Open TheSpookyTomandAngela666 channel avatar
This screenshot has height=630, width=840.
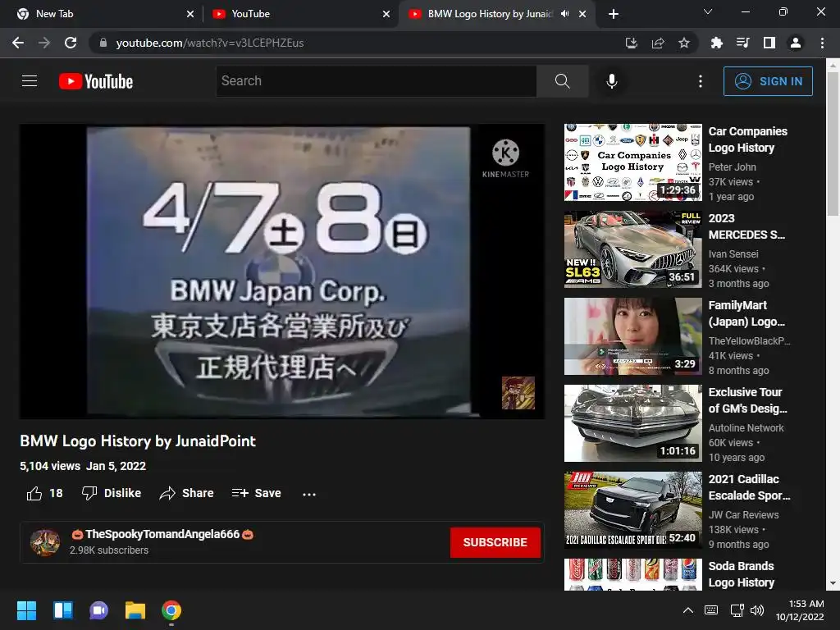(45, 542)
